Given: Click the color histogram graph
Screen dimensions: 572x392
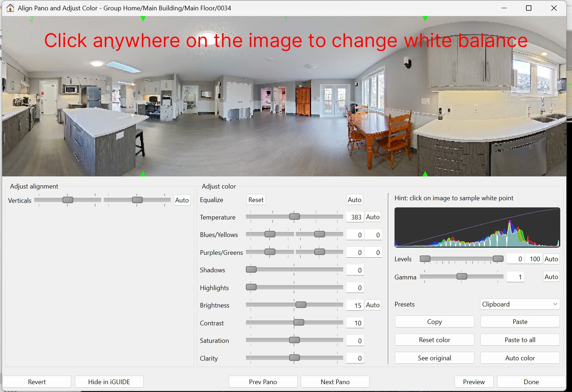Looking at the screenshot, I should [x=477, y=227].
